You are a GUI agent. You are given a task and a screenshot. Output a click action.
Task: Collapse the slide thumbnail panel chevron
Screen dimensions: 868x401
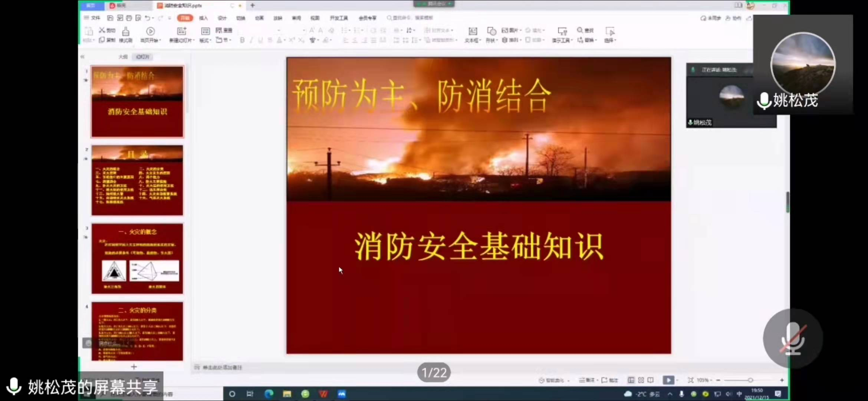click(x=82, y=56)
